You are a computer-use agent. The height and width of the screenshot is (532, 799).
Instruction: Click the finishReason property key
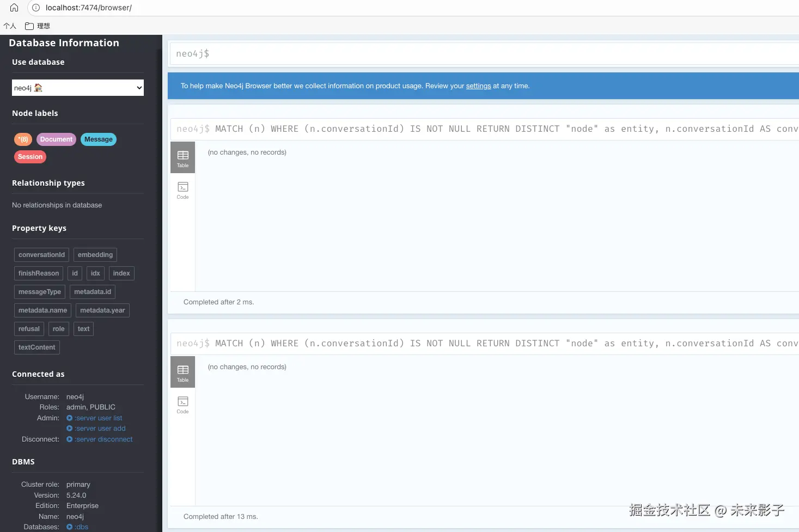click(x=39, y=273)
